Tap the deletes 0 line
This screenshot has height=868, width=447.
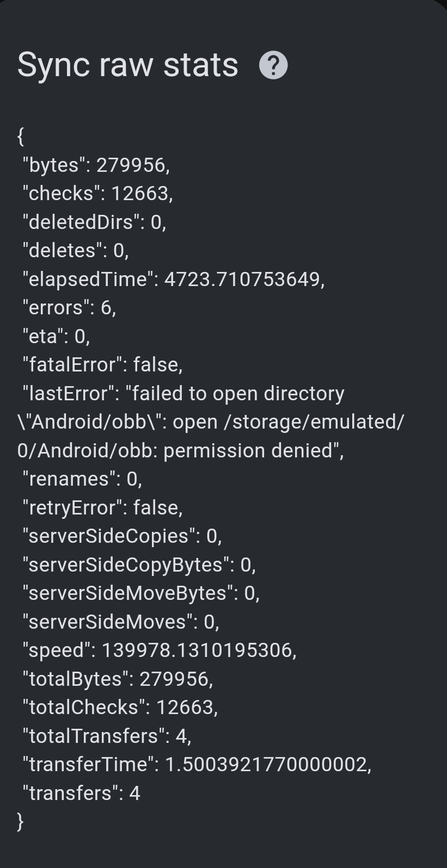(x=76, y=250)
